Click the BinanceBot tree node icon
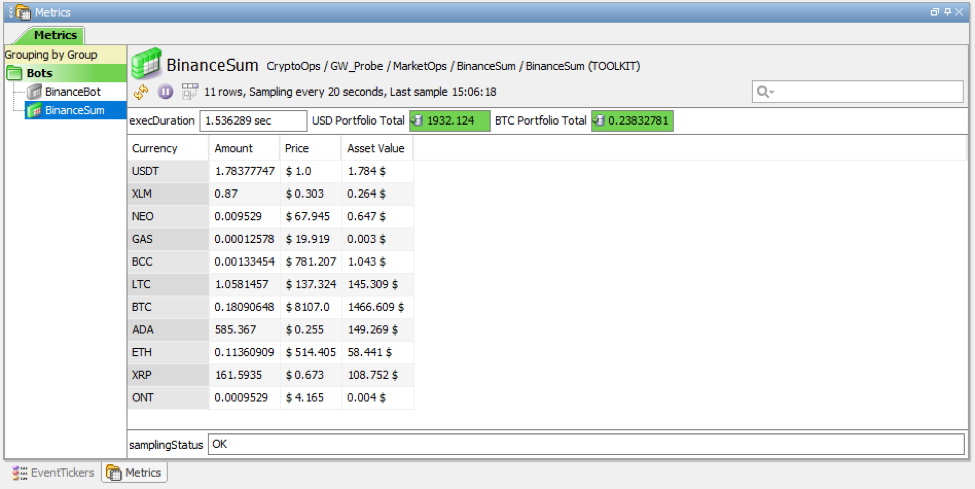Image resolution: width=975 pixels, height=489 pixels. [x=34, y=92]
